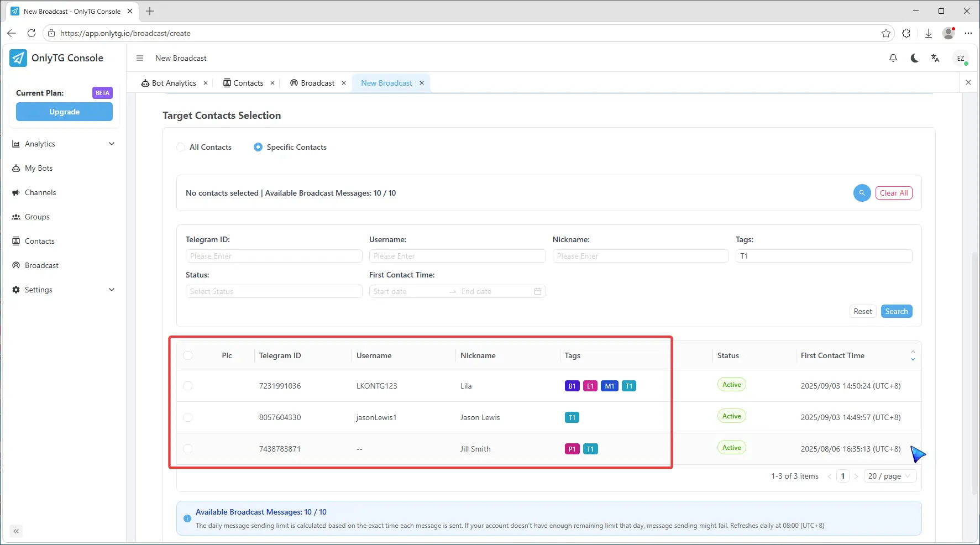Viewport: 980px width, 545px height.
Task: Expand the Analytics sidebar menu
Action: pyautogui.click(x=64, y=144)
